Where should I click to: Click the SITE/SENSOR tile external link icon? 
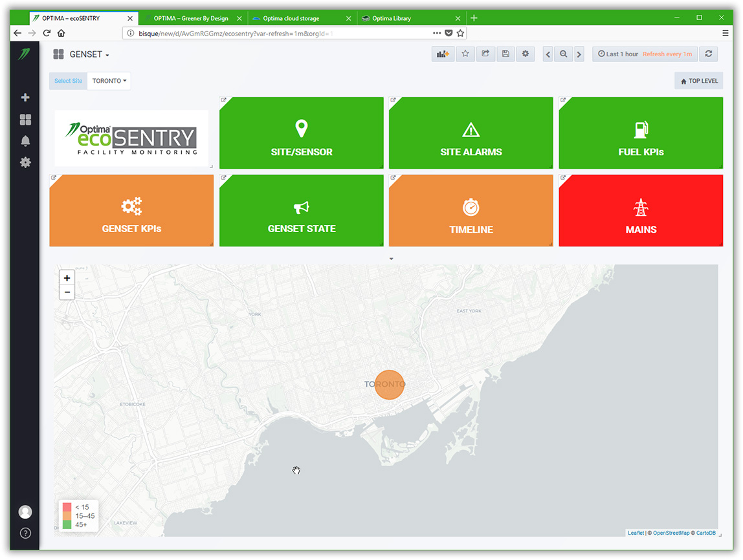coord(224,100)
